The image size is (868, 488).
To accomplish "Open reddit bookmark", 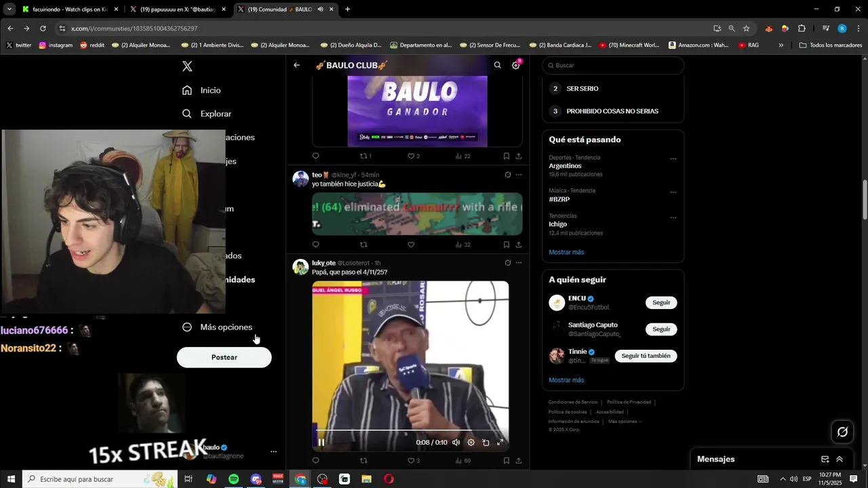I will [92, 45].
